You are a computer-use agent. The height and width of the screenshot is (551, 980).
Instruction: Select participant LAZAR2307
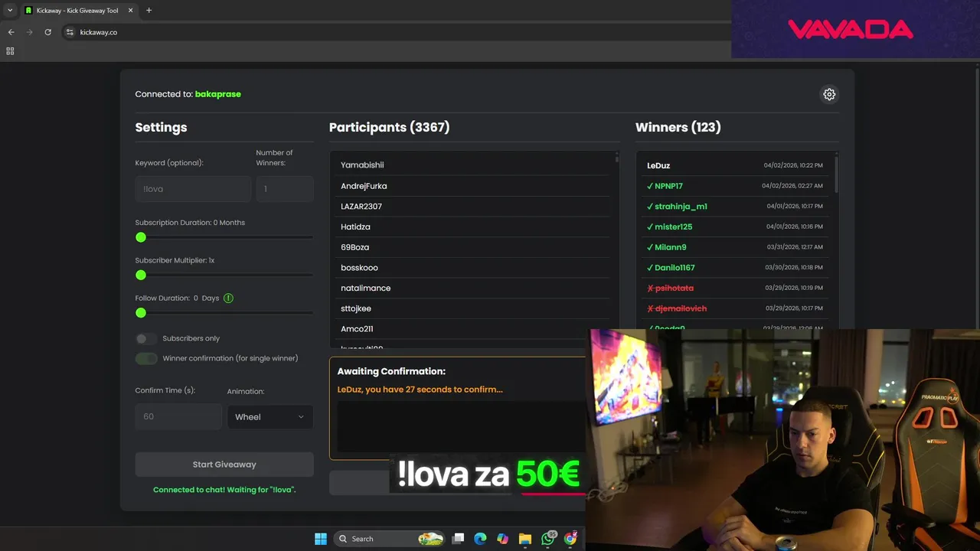coord(475,207)
